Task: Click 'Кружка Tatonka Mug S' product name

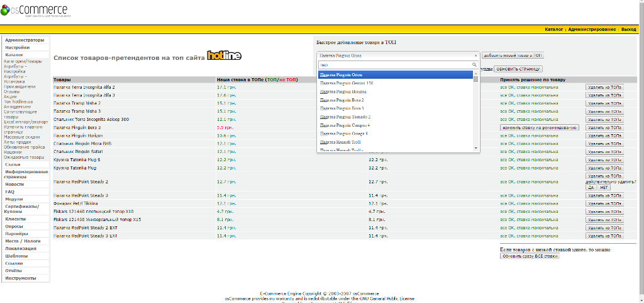Action: click(x=77, y=159)
